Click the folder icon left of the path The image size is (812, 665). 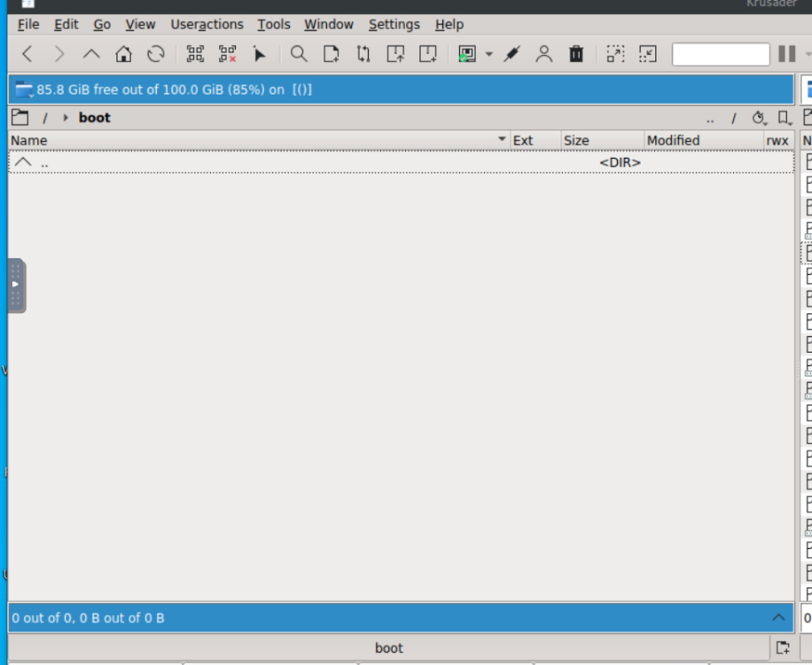[x=20, y=118]
